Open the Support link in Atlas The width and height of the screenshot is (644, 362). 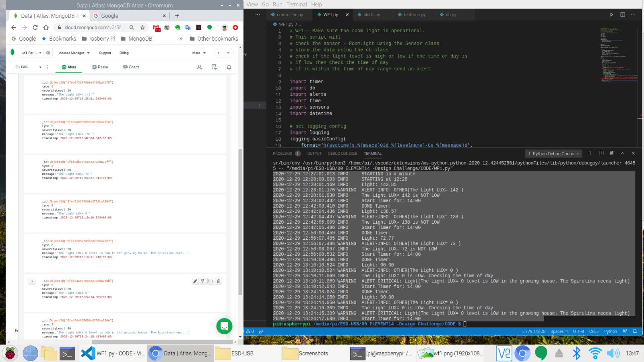105,53
